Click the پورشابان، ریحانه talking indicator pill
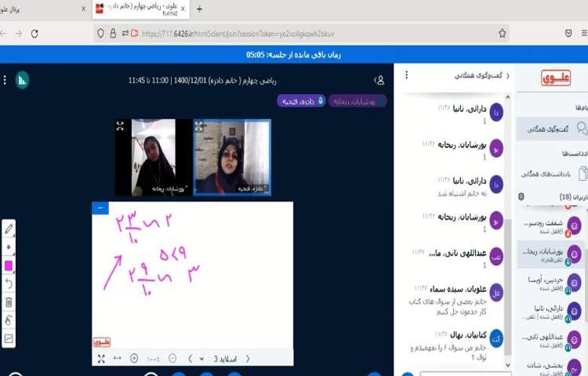This screenshot has width=588, height=376. click(x=358, y=101)
